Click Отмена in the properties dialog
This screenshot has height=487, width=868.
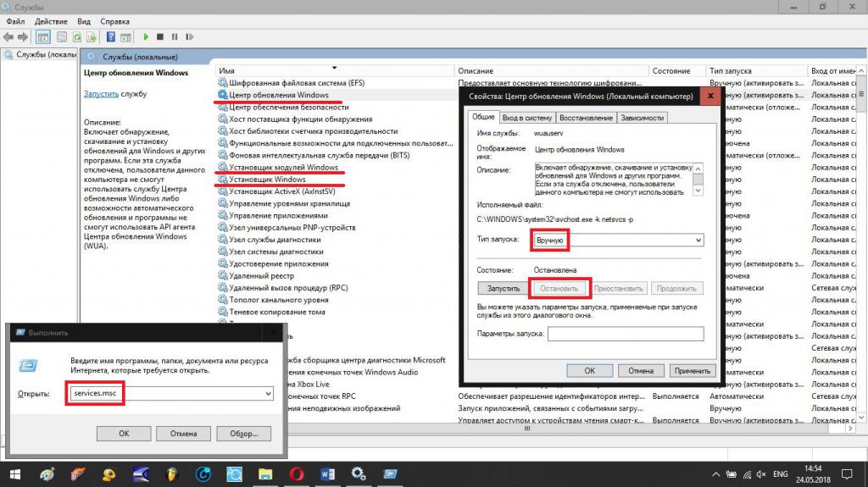coord(641,371)
